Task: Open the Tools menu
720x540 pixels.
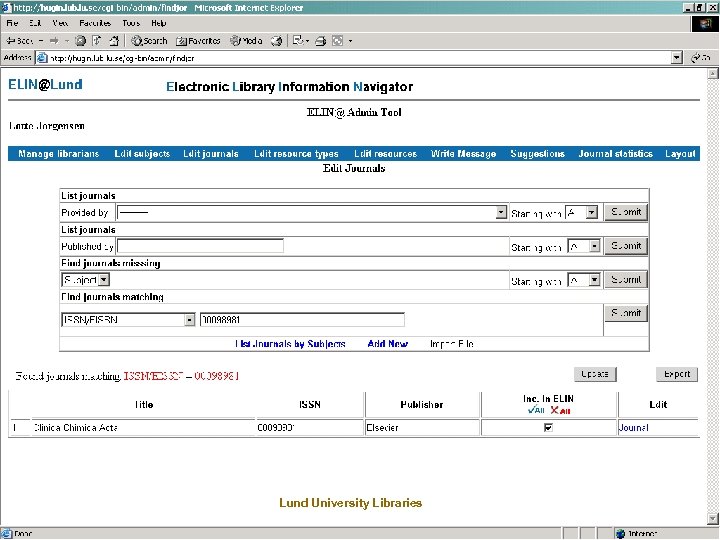Action: click(131, 23)
